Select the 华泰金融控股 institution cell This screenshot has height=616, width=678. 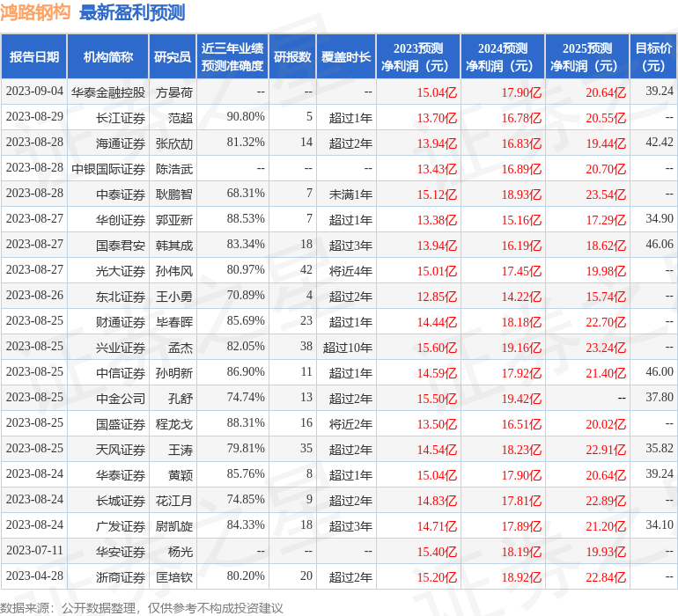[108, 92]
